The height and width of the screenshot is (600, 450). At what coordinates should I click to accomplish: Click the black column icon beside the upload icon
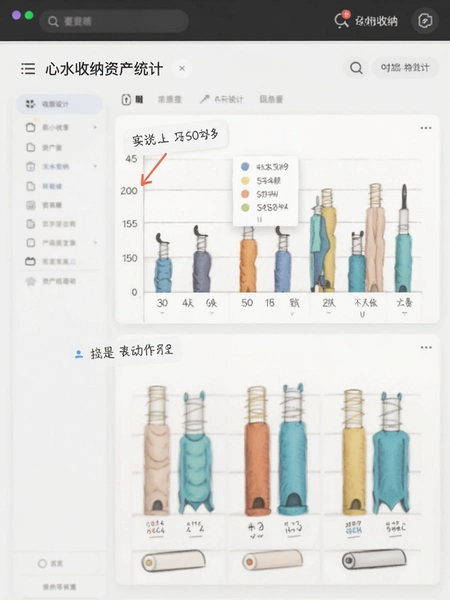pyautogui.click(x=139, y=99)
